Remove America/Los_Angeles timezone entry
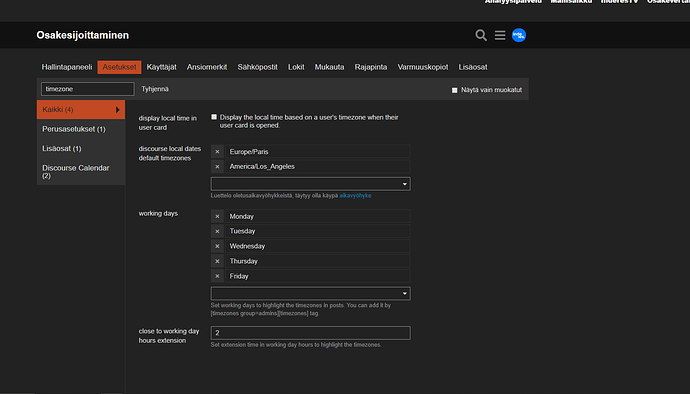The height and width of the screenshot is (394, 690). click(217, 167)
